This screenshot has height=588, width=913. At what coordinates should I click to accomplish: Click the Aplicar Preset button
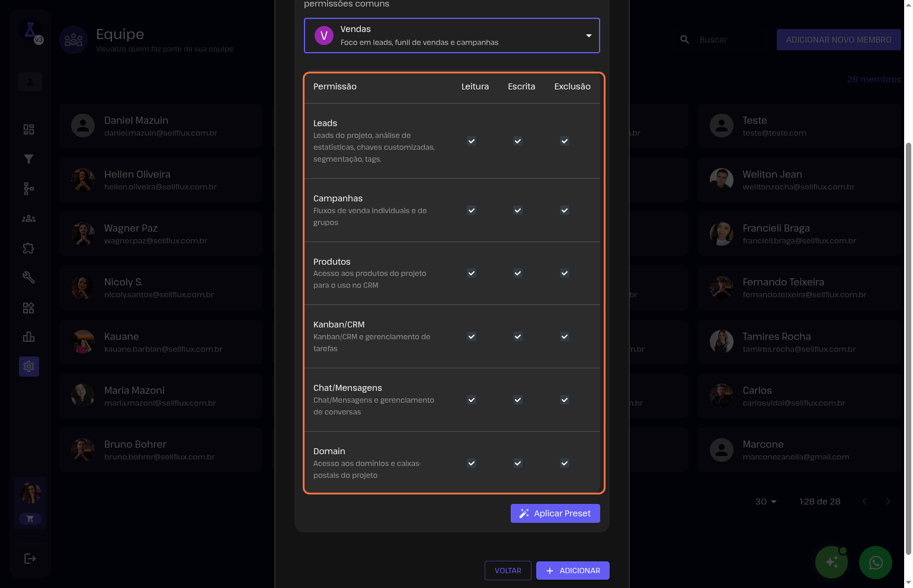555,513
